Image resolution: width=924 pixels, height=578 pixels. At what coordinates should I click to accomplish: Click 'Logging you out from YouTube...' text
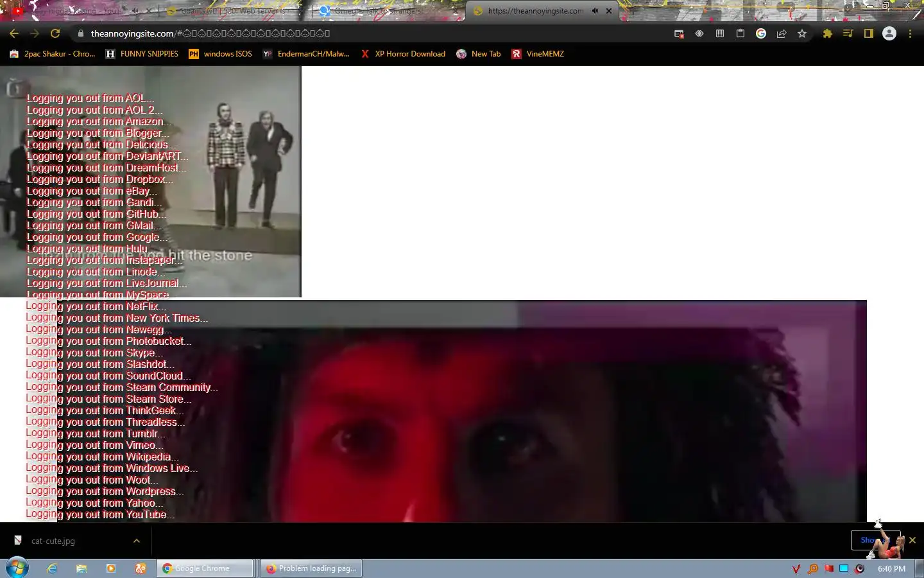(x=100, y=514)
